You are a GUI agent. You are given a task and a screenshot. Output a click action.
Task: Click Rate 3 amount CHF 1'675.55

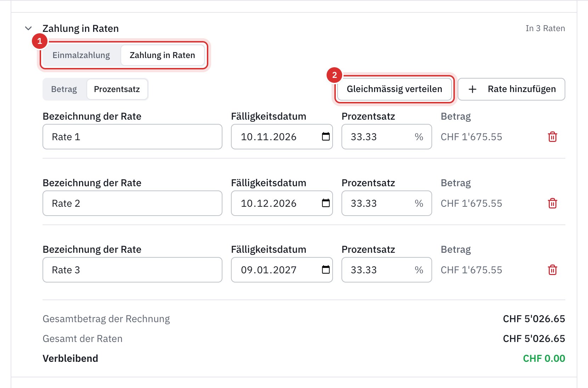[471, 270]
